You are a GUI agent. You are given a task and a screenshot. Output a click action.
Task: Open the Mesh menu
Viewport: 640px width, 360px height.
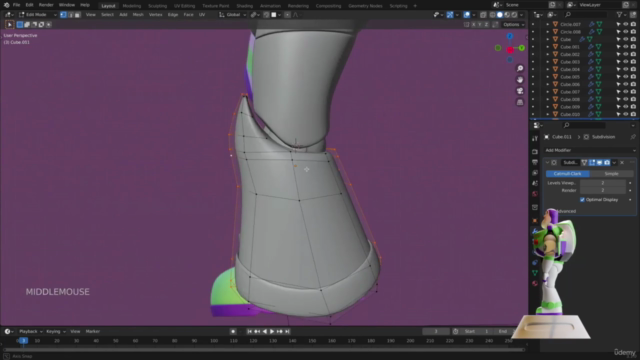pyautogui.click(x=138, y=15)
